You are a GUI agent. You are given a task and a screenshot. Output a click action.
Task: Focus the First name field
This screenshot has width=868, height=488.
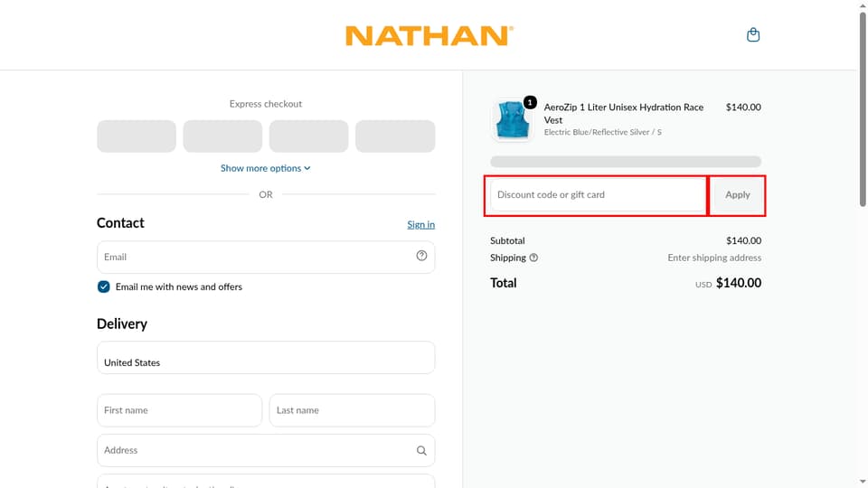click(179, 410)
